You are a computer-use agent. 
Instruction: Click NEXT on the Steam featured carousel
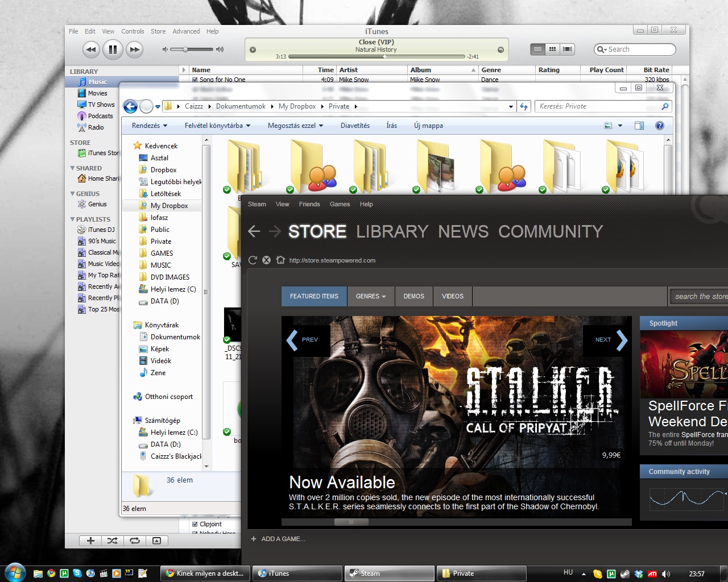(x=606, y=340)
